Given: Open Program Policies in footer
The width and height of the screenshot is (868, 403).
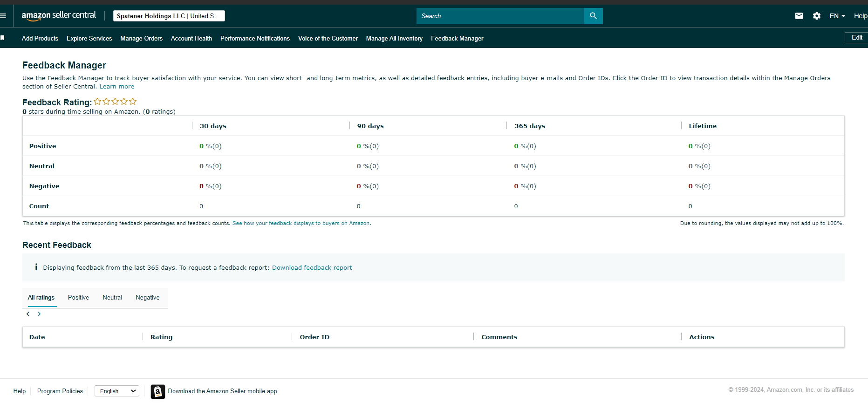Looking at the screenshot, I should pyautogui.click(x=60, y=391).
